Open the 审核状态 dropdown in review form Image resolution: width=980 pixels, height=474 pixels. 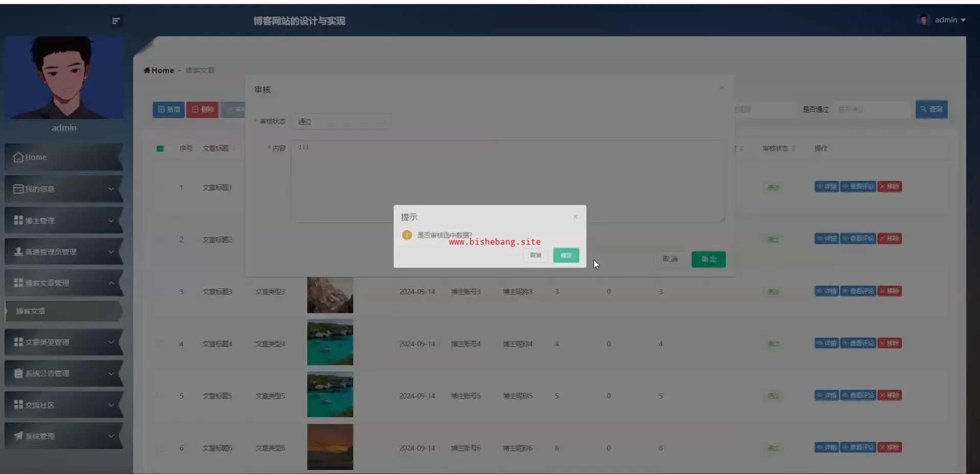click(341, 122)
